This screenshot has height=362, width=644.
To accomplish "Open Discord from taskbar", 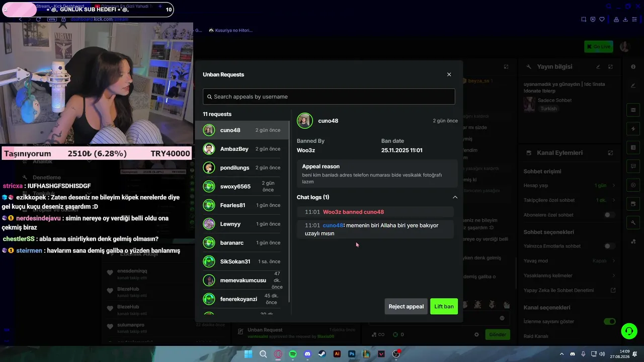I will coord(307,354).
